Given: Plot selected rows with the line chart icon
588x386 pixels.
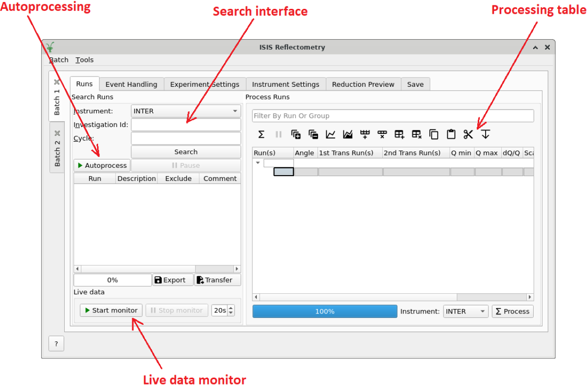Looking at the screenshot, I should [331, 134].
